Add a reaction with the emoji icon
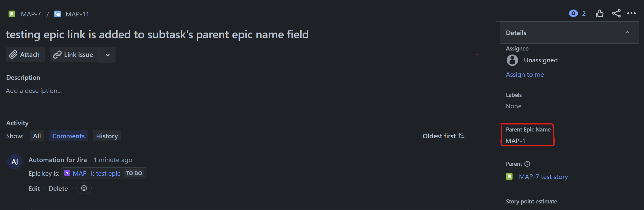The image size is (644, 210). (84, 188)
